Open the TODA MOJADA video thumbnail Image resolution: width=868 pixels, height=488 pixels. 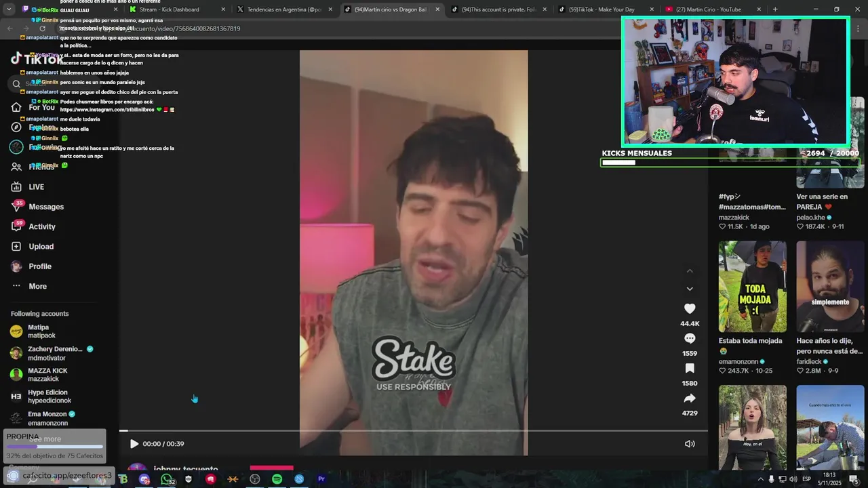point(753,287)
